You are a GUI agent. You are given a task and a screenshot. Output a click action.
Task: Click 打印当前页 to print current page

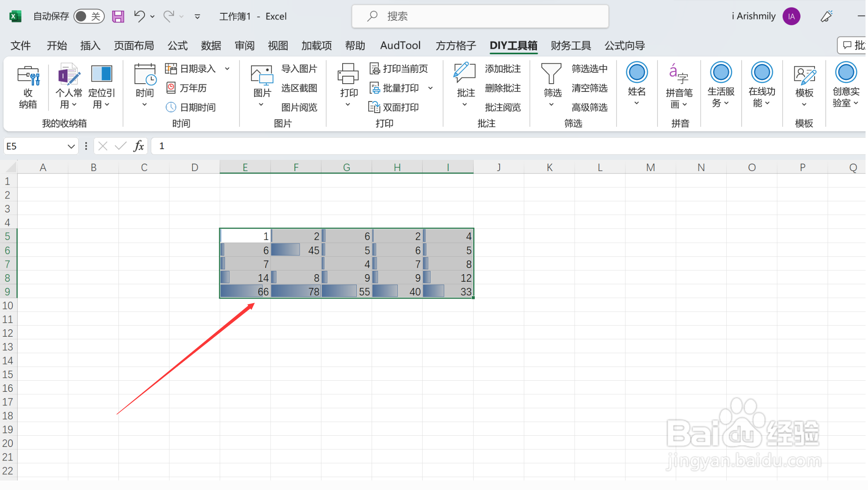click(400, 68)
